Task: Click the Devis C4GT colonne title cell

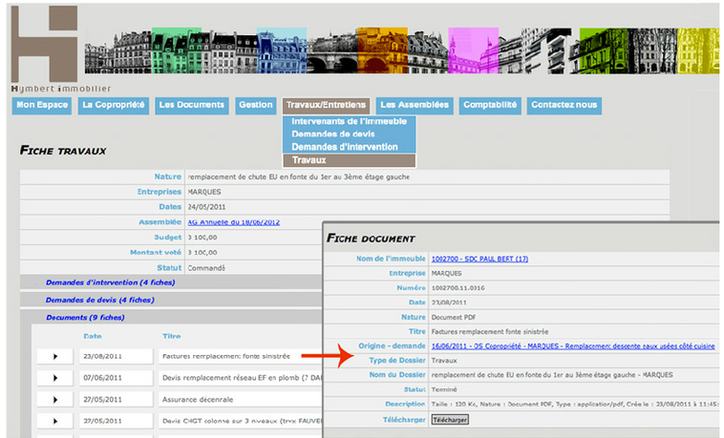Action: coord(241,421)
